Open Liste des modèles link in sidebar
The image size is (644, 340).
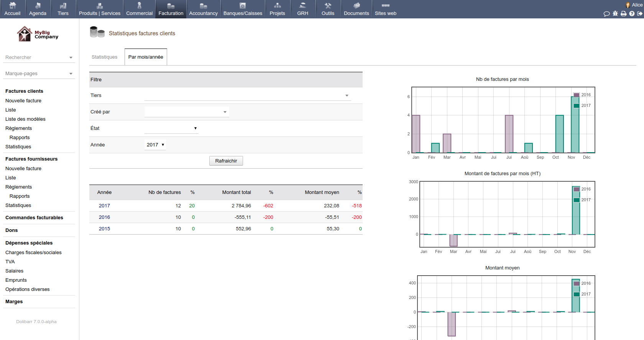click(x=25, y=119)
